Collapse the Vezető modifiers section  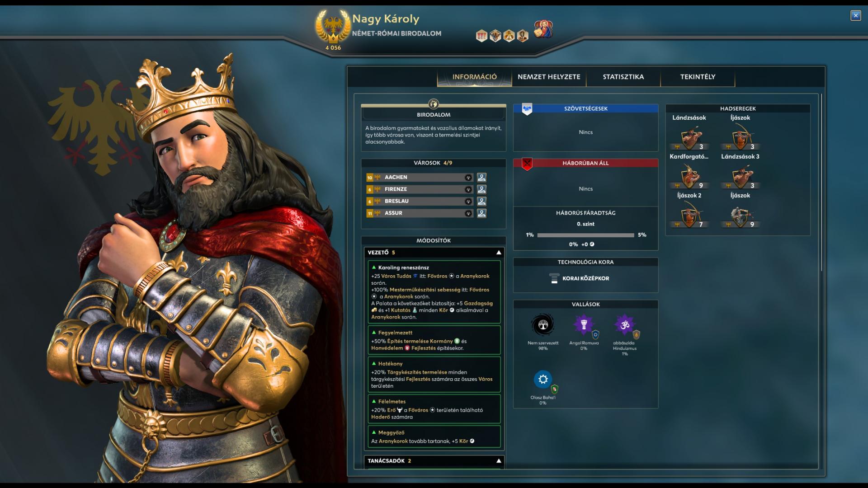[499, 253]
